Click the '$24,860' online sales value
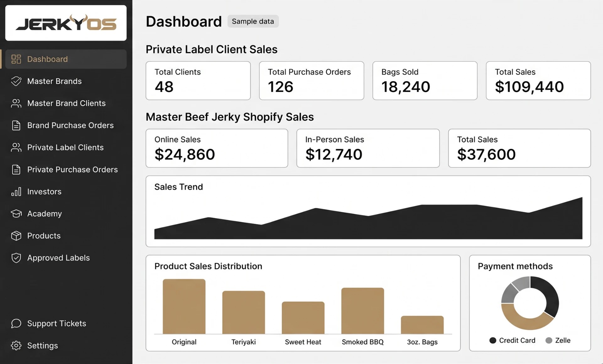603x364 pixels. pyautogui.click(x=185, y=154)
